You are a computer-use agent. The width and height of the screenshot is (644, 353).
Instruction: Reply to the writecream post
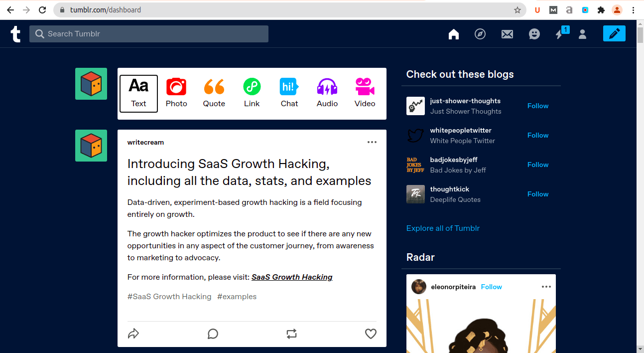(x=213, y=334)
